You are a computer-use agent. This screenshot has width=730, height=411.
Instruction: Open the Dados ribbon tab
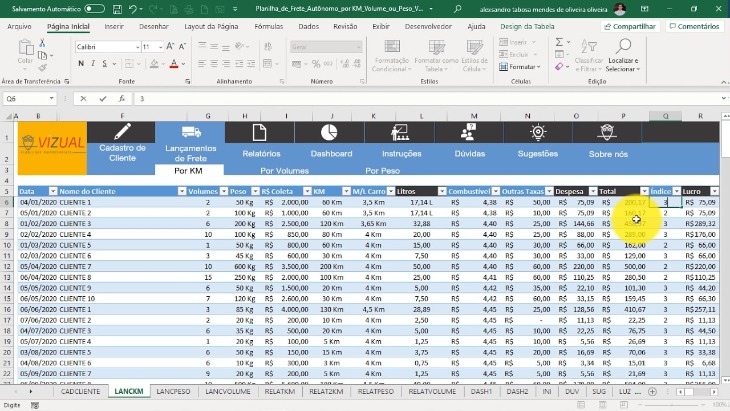click(309, 27)
